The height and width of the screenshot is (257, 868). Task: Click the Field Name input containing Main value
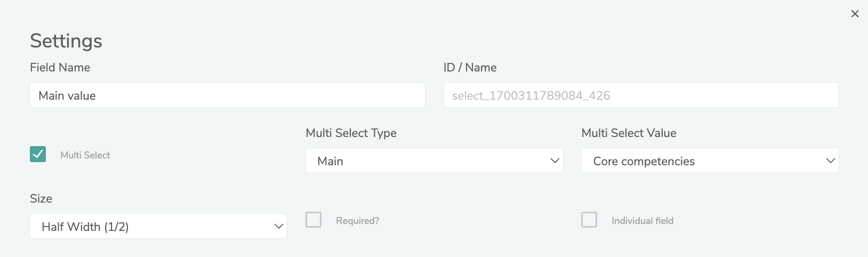point(227,95)
